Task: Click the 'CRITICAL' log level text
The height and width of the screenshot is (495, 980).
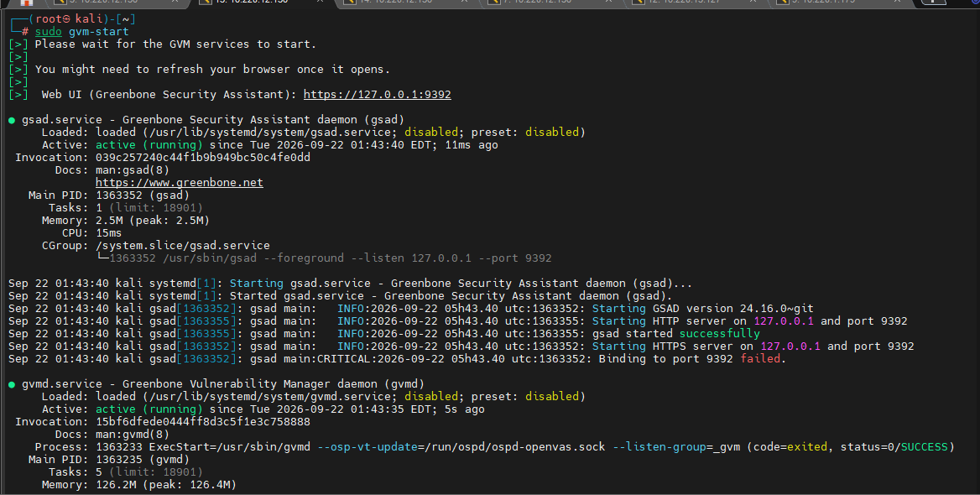Action: 344,359
